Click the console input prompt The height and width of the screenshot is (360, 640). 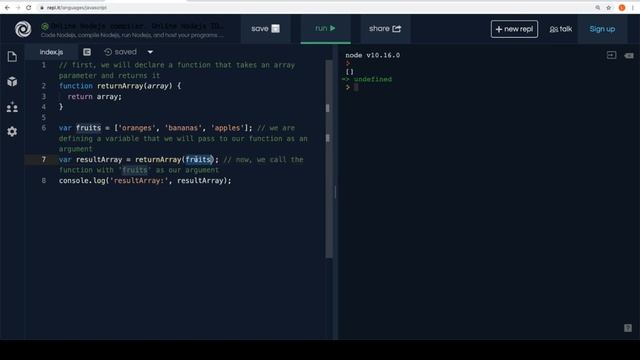click(356, 87)
